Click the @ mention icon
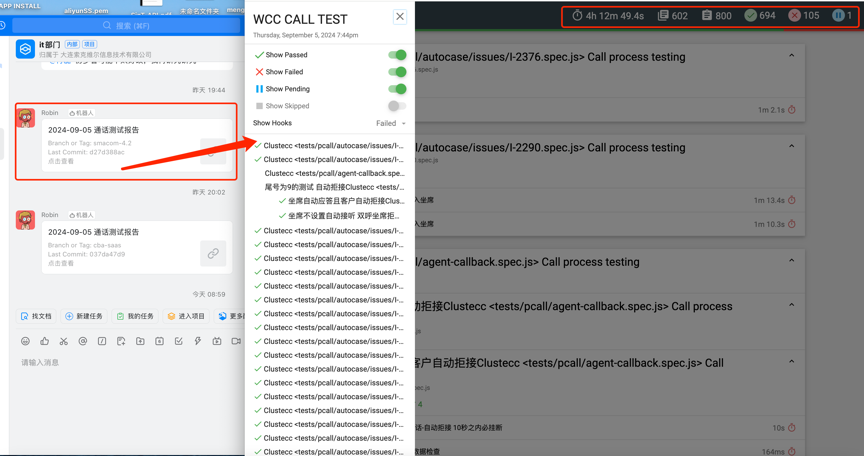864x456 pixels. tap(83, 341)
